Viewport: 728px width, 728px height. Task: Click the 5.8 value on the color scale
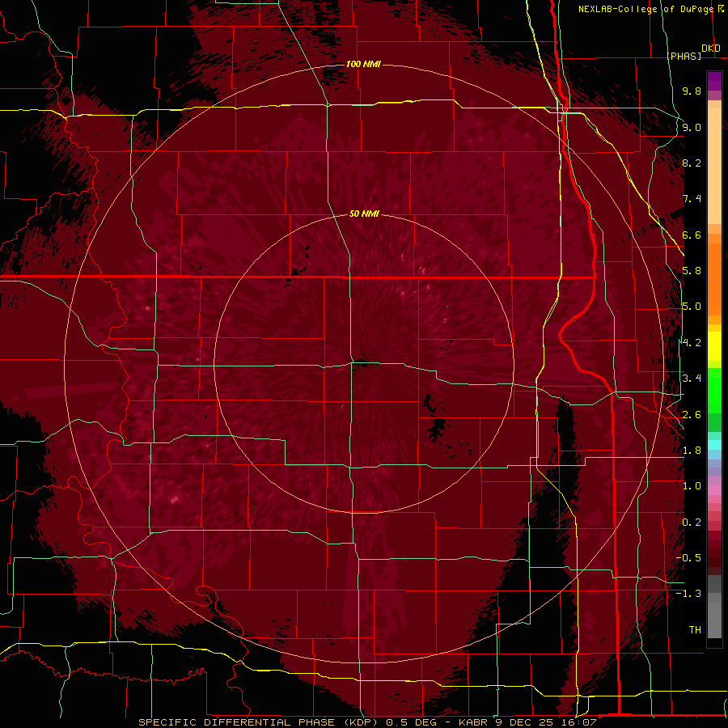click(692, 271)
